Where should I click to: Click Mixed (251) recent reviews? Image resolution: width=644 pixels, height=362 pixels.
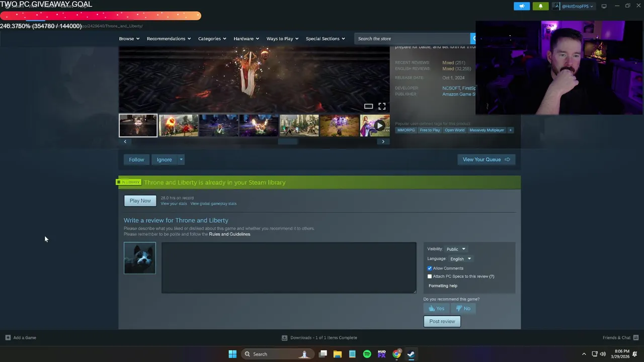point(453,62)
